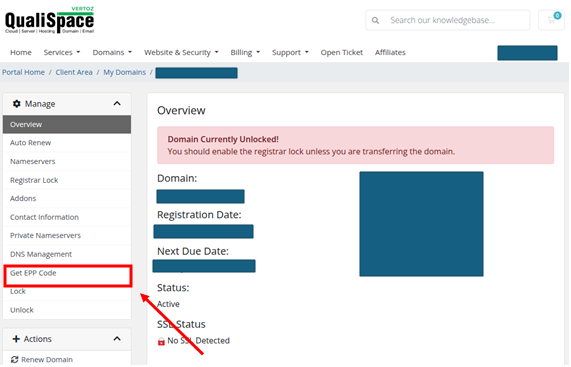Go to Home in navigation bar
571x367 pixels.
(21, 52)
